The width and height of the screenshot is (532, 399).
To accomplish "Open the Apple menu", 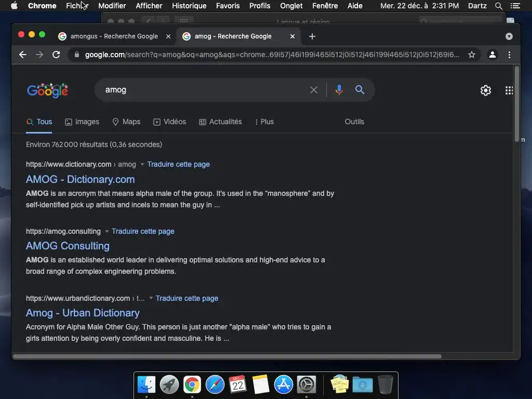I will point(14,6).
